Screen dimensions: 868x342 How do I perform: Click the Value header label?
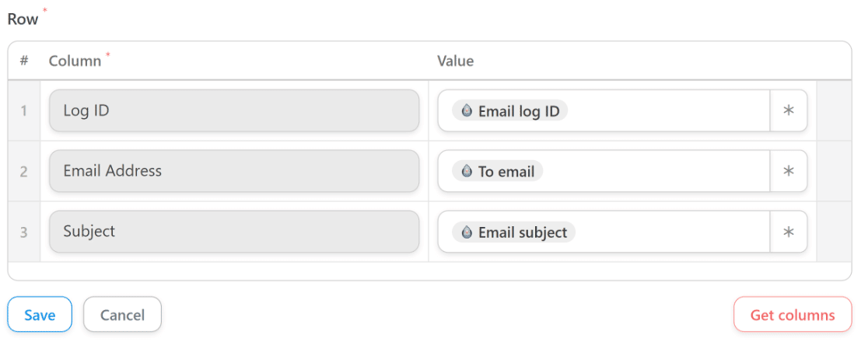[x=455, y=61]
